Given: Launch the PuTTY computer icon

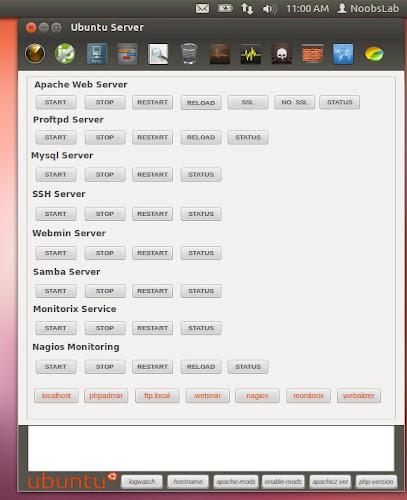Looking at the screenshot, I should click(97, 54).
